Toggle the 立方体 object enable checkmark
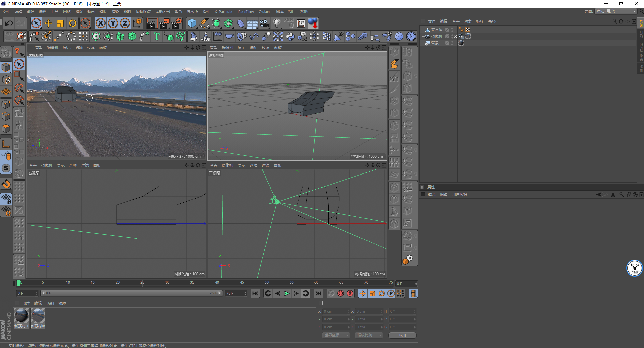644x348 pixels. click(447, 30)
